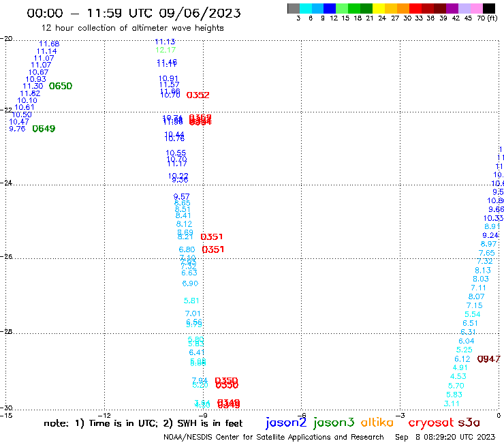
Task: Select the altika satellite label
Action: [377, 423]
